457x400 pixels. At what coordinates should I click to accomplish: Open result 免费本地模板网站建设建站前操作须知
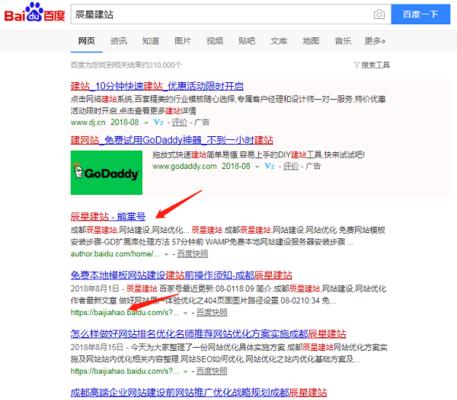(181, 275)
